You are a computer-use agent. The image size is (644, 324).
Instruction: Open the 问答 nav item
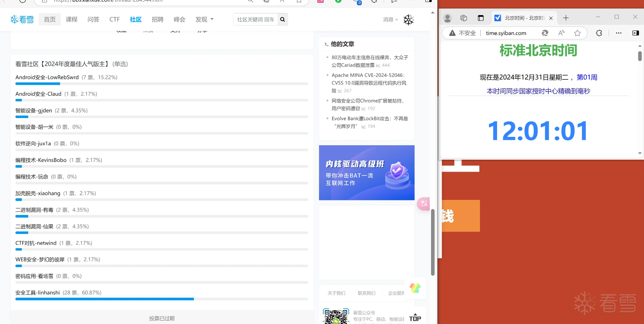coord(93,19)
